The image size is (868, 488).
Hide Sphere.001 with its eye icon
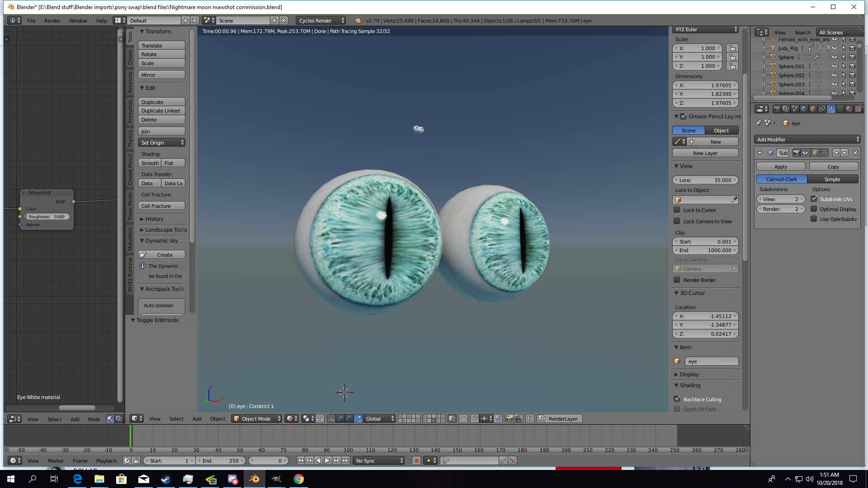pyautogui.click(x=834, y=66)
